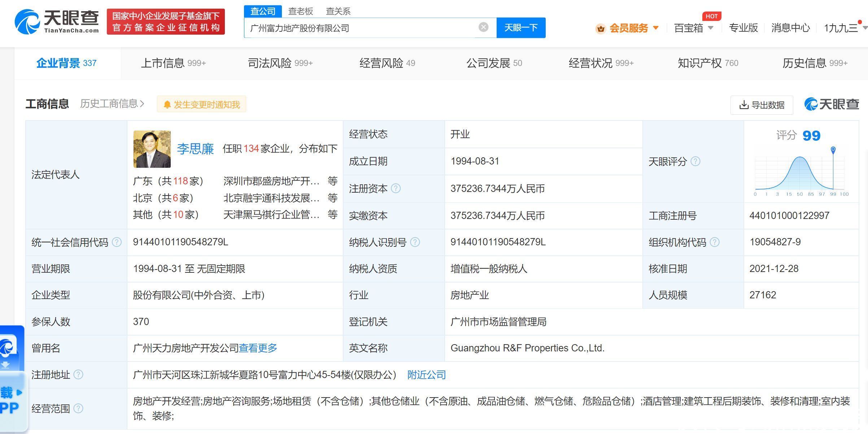Open 消息中心 in header
868x434 pixels.
790,28
